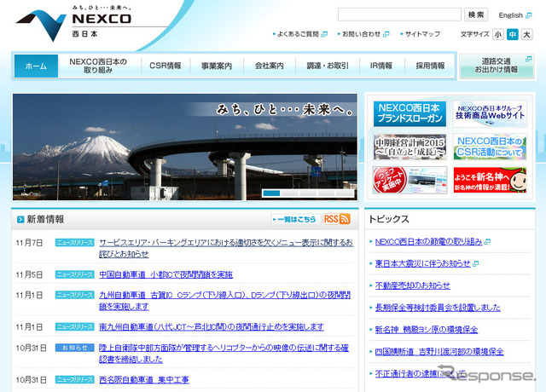Open the 技術商品Webサイト banner
546x392 pixels.
(490, 113)
